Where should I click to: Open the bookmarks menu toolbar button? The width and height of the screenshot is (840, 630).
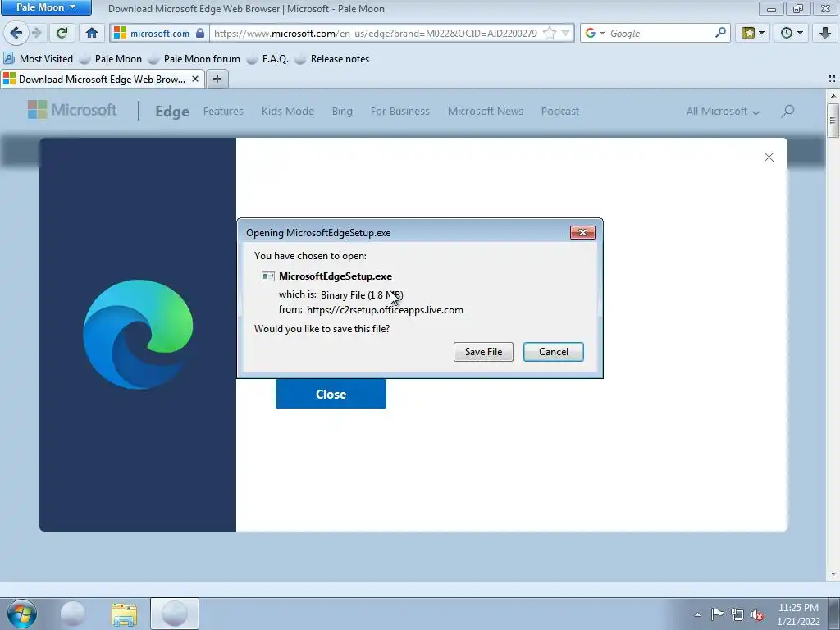point(753,33)
